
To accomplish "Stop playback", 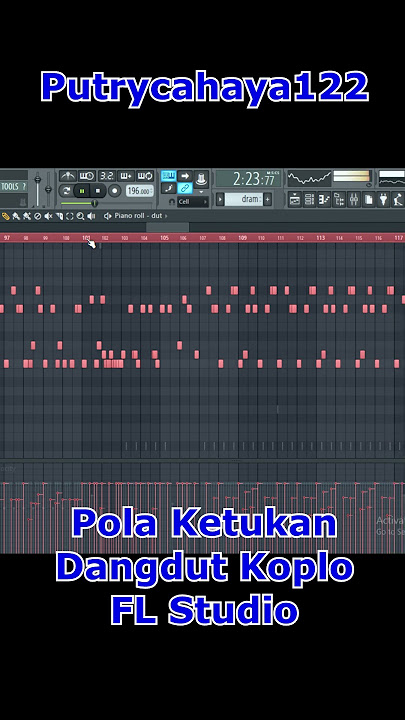I will click(x=98, y=191).
